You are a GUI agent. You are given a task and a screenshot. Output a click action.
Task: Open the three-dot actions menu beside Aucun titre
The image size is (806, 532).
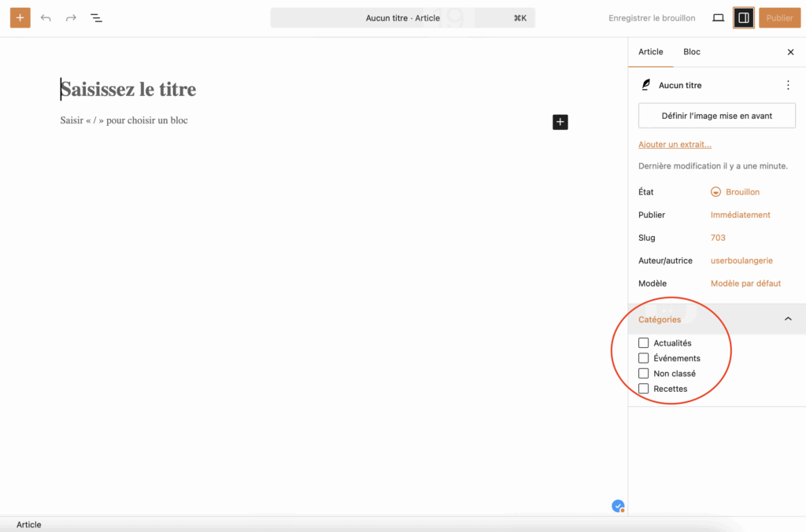(788, 85)
